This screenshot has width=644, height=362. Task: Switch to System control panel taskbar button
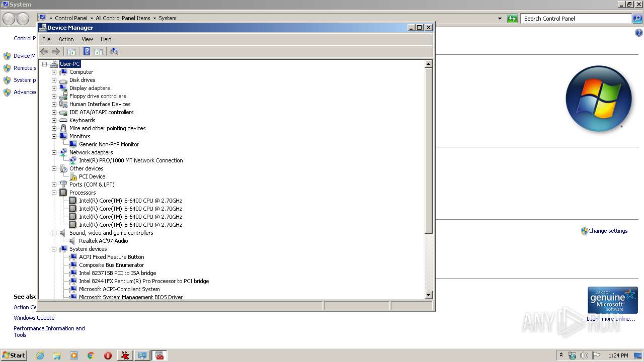[x=142, y=355]
